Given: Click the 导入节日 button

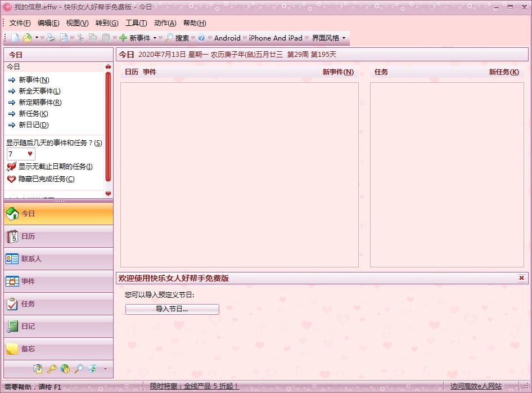Looking at the screenshot, I should [172, 309].
